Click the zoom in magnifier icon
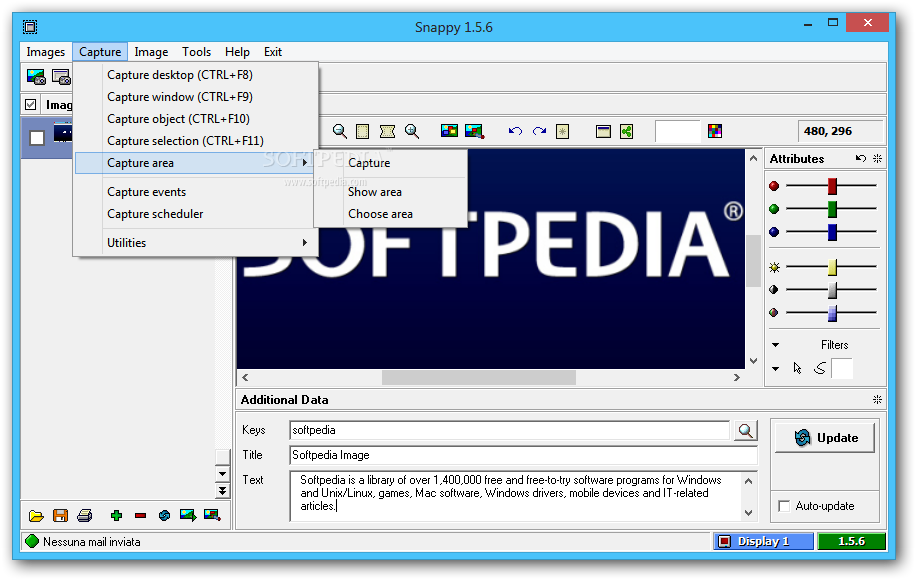This screenshot has width=916, height=580. [x=412, y=131]
